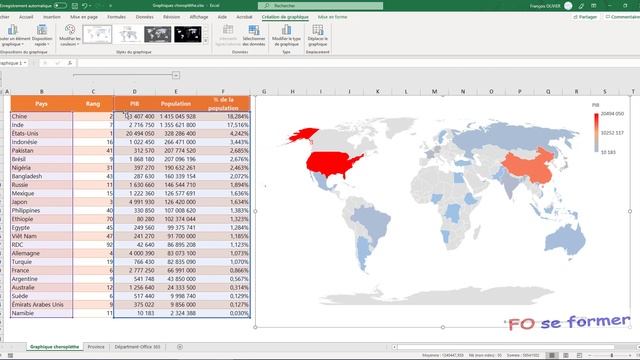
Task: Open Ajouter un élément graphique dropdown
Action: (x=13, y=36)
